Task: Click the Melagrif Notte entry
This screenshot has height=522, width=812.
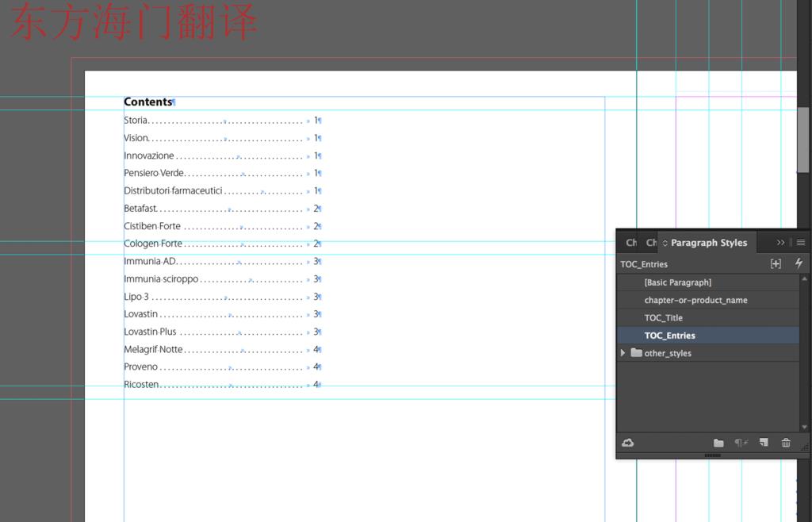Action: point(153,349)
